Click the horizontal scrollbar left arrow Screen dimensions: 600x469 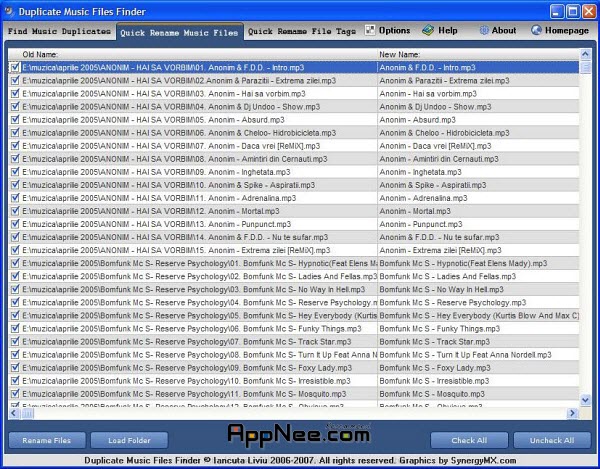pos(14,413)
